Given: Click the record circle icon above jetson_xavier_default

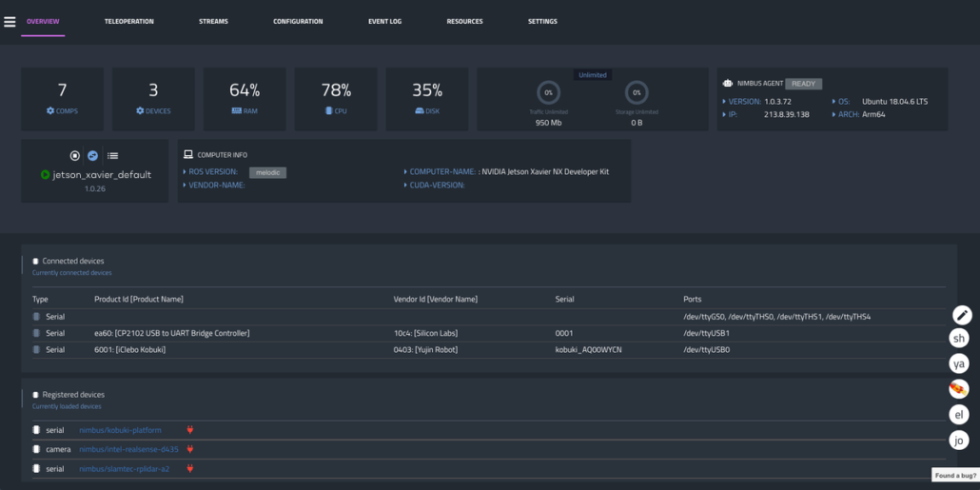Looking at the screenshot, I should tap(75, 156).
